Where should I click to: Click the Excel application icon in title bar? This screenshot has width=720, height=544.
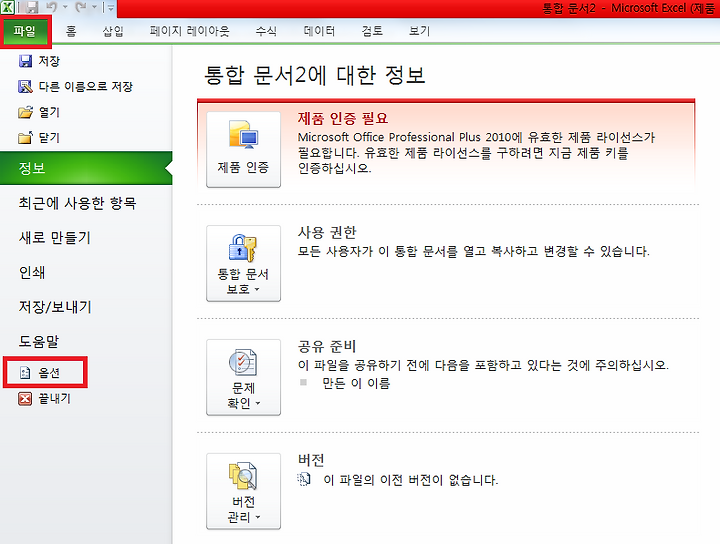(x=7, y=7)
